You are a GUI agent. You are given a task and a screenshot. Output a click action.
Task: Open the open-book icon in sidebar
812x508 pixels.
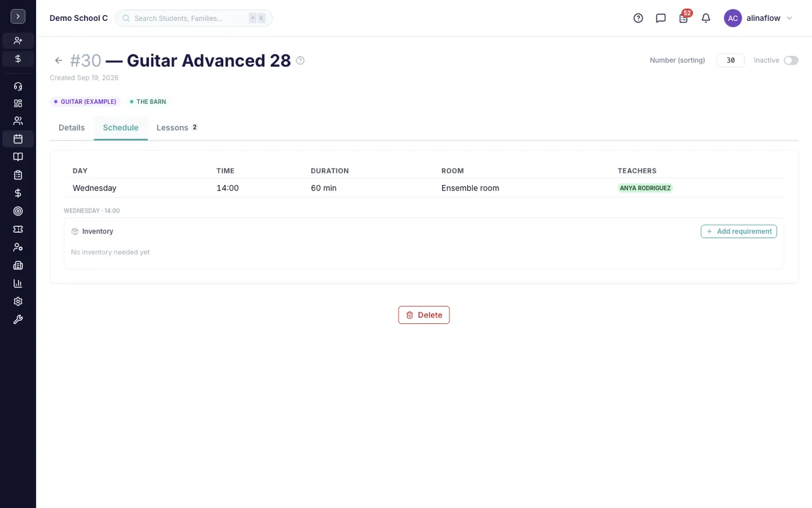(x=18, y=157)
